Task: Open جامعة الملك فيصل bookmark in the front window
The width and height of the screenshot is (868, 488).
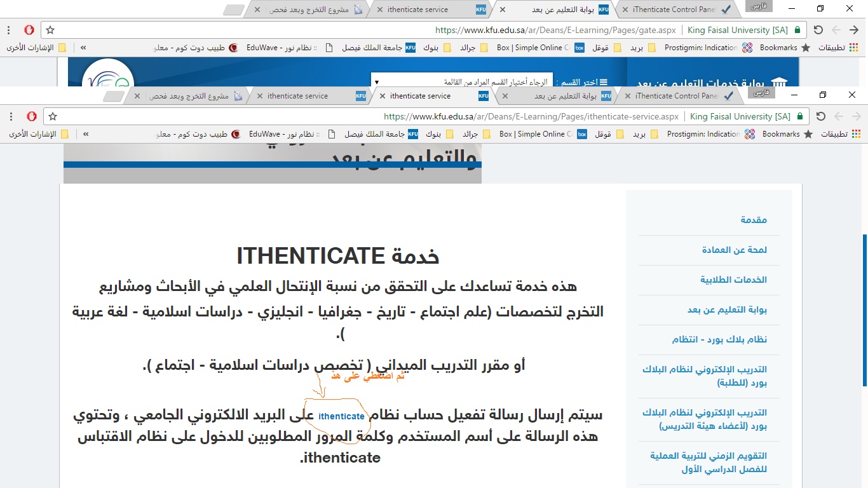Action: pos(382,134)
